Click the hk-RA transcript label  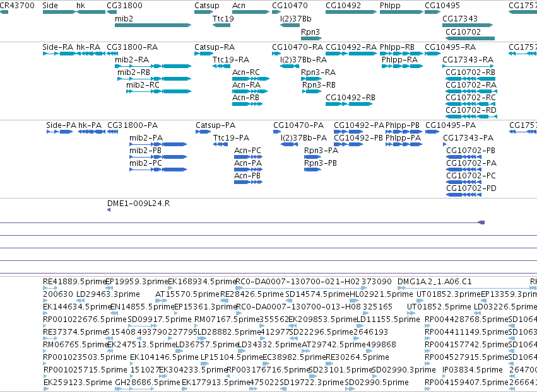point(88,47)
